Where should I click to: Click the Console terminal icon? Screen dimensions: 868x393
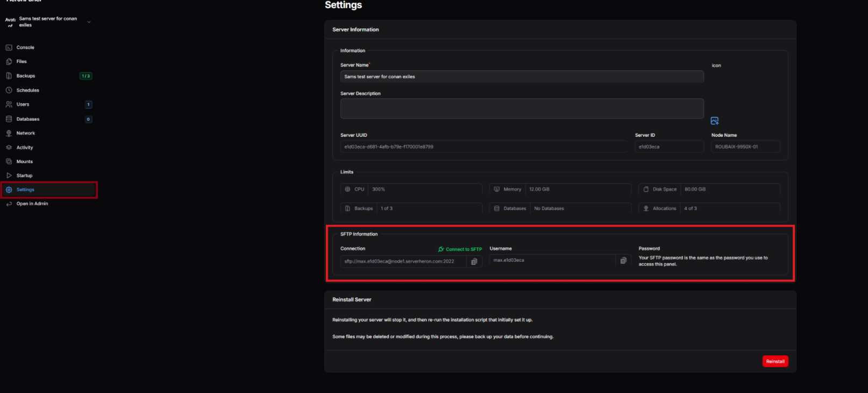coord(9,47)
